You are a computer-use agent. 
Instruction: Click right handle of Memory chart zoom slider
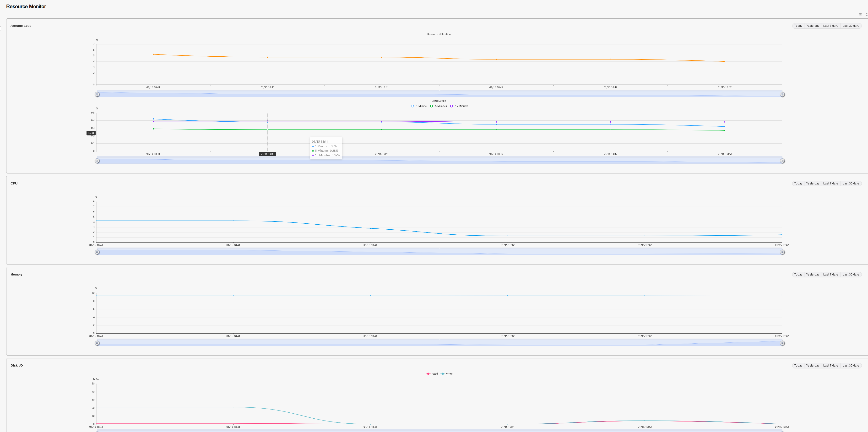(782, 343)
